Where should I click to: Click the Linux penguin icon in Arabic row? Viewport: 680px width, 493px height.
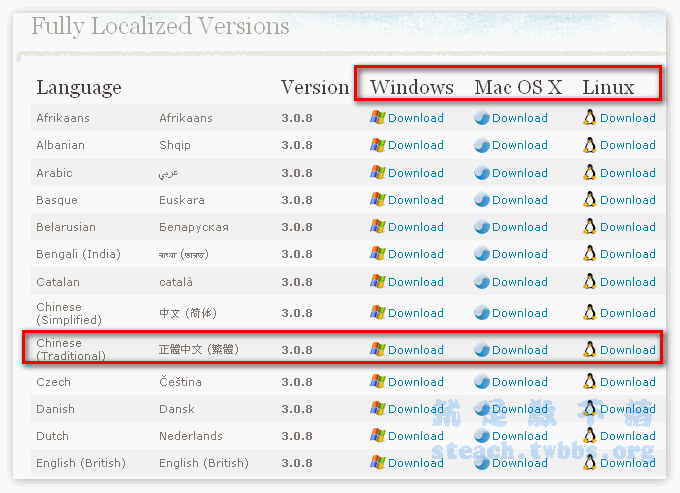tap(589, 173)
